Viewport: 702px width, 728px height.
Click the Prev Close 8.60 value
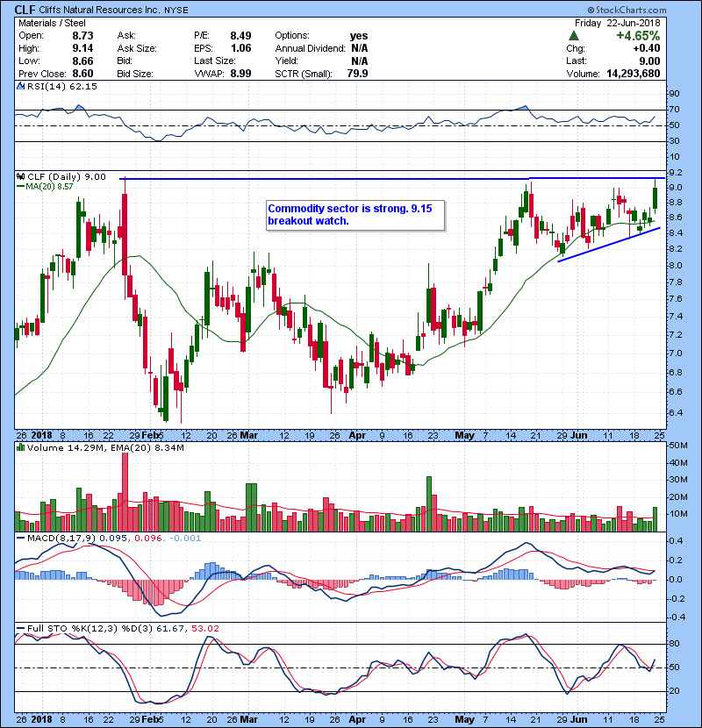[x=82, y=74]
